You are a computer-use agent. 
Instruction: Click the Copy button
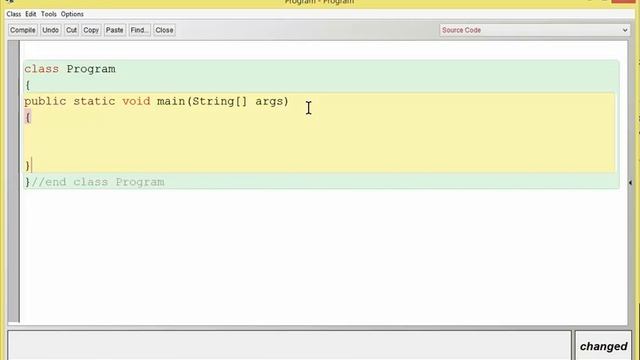pos(91,30)
